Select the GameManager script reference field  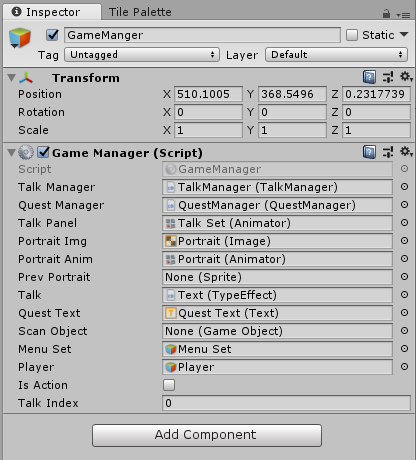coord(277,169)
